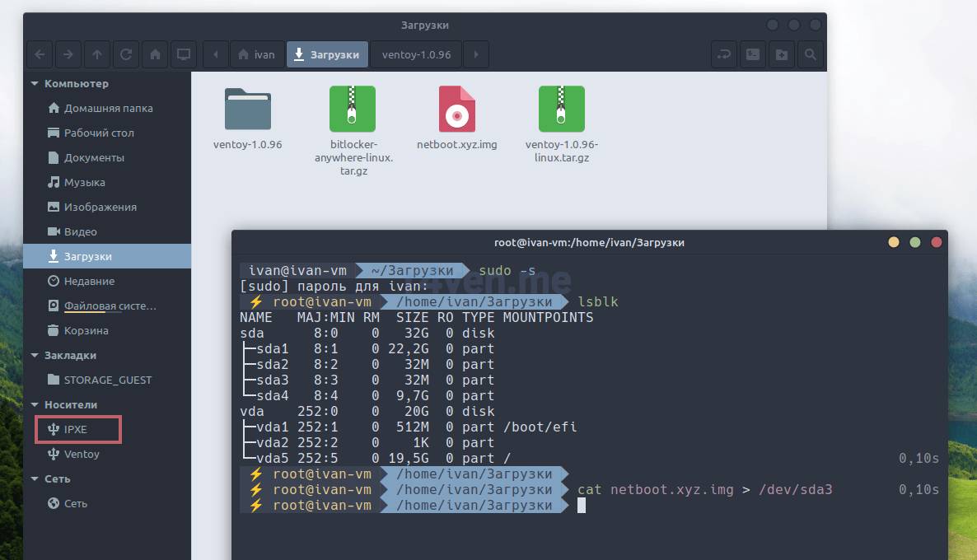The image size is (977, 560).
Task: Collapse the Носители sidebar section
Action: [35, 404]
